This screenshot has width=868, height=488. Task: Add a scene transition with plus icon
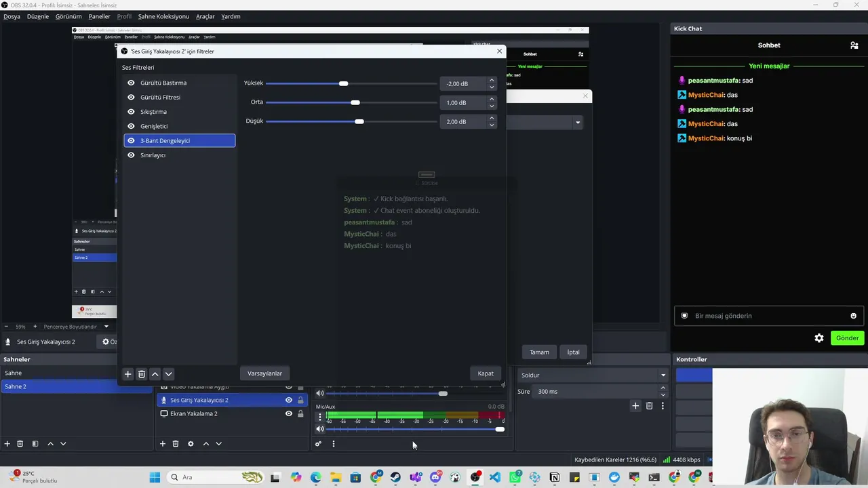tap(635, 406)
